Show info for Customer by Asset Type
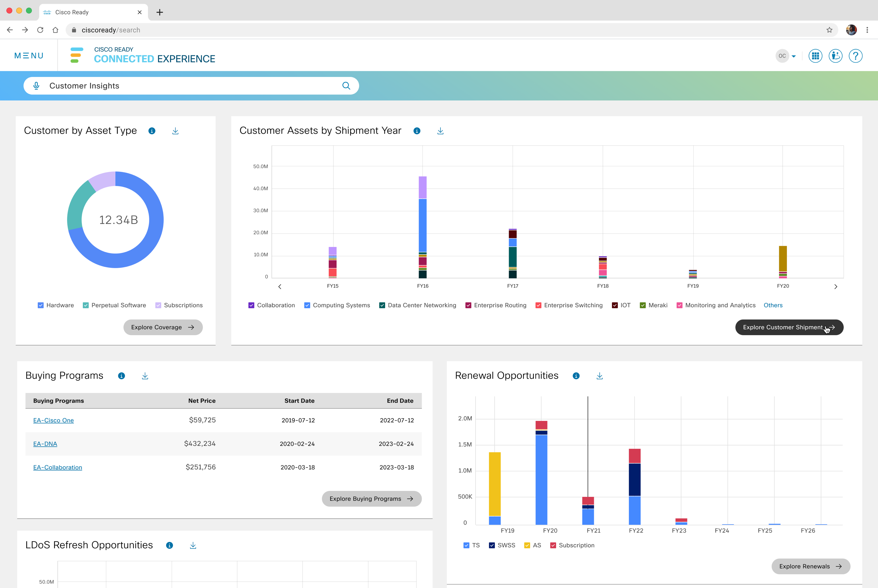The image size is (878, 588). coord(152,131)
